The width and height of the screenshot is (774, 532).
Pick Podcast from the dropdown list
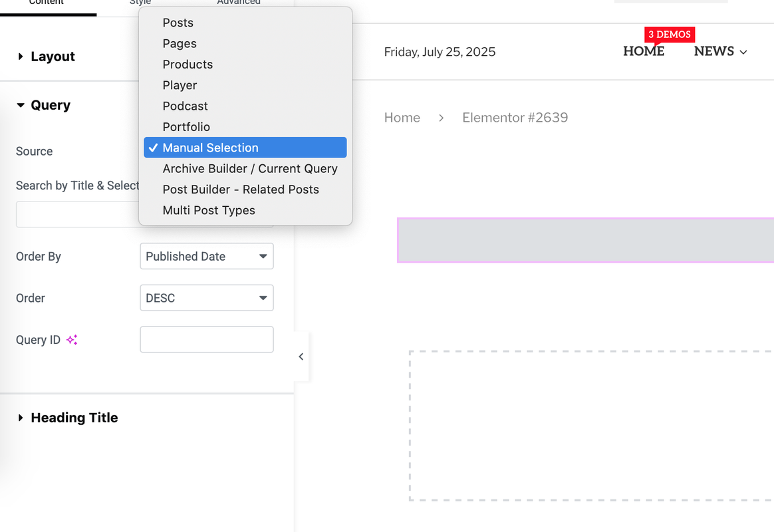tap(245, 106)
